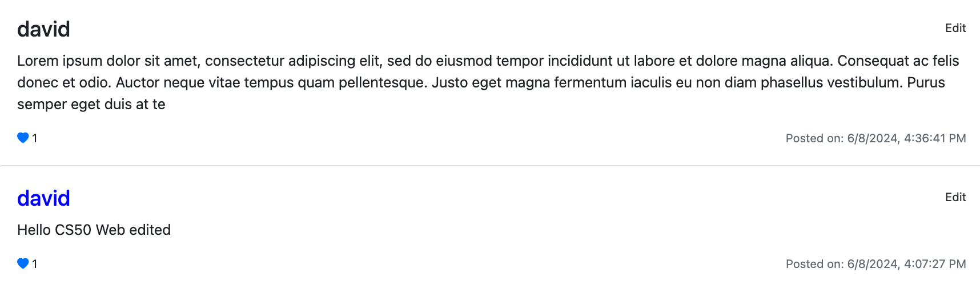
Task: Like the Lorem ipsum post with heart icon
Action: pos(23,138)
